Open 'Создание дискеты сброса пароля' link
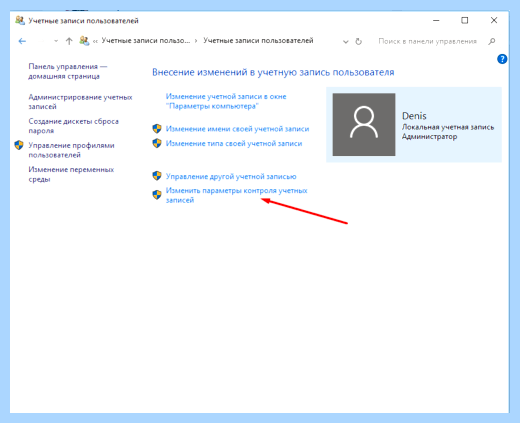The image size is (520, 423). point(73,126)
